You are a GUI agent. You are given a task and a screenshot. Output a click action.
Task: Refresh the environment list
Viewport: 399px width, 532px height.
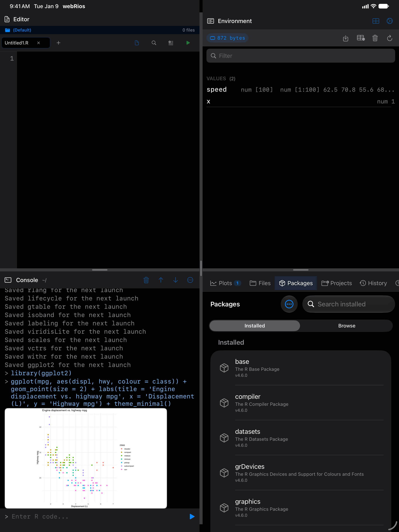coord(390,38)
